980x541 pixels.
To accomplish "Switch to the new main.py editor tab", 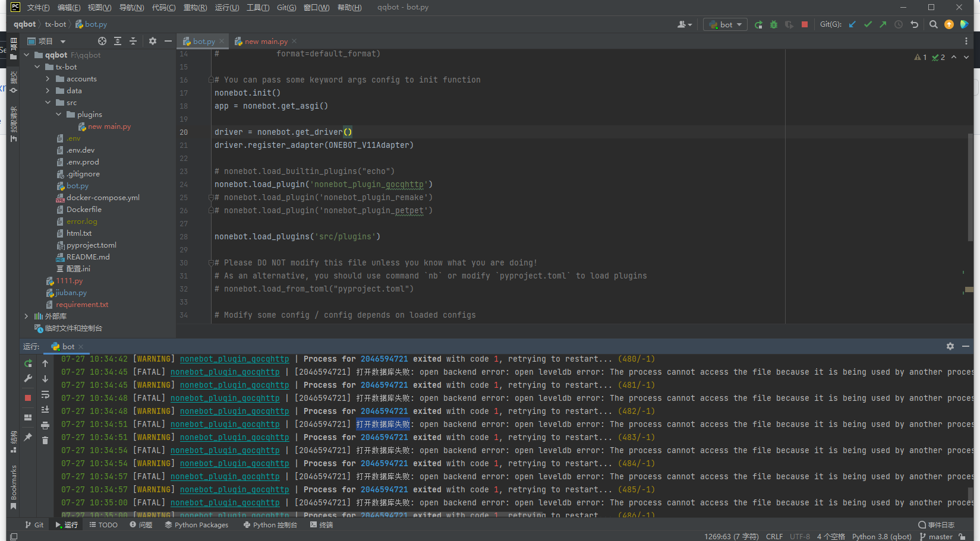I will tap(266, 42).
